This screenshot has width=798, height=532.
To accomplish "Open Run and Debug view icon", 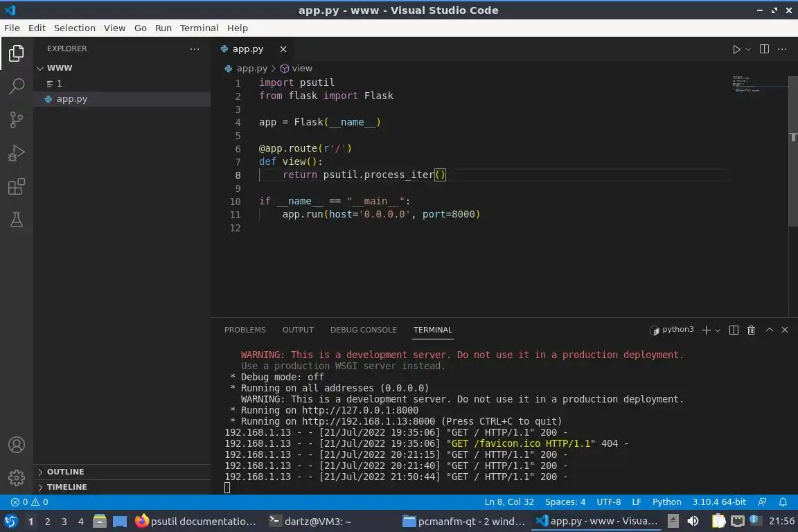I will [x=17, y=152].
